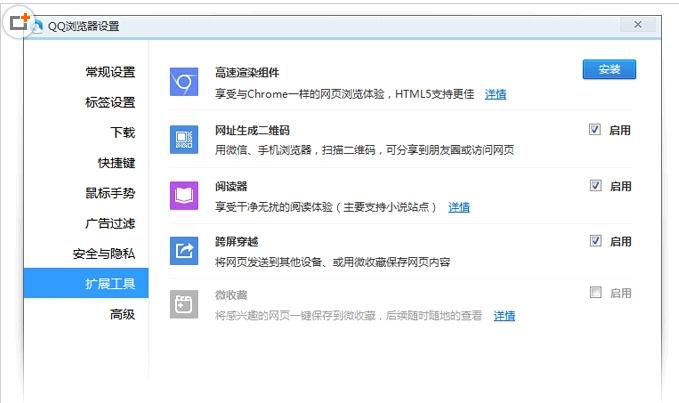Click the high-speed rendering component icon

(184, 82)
